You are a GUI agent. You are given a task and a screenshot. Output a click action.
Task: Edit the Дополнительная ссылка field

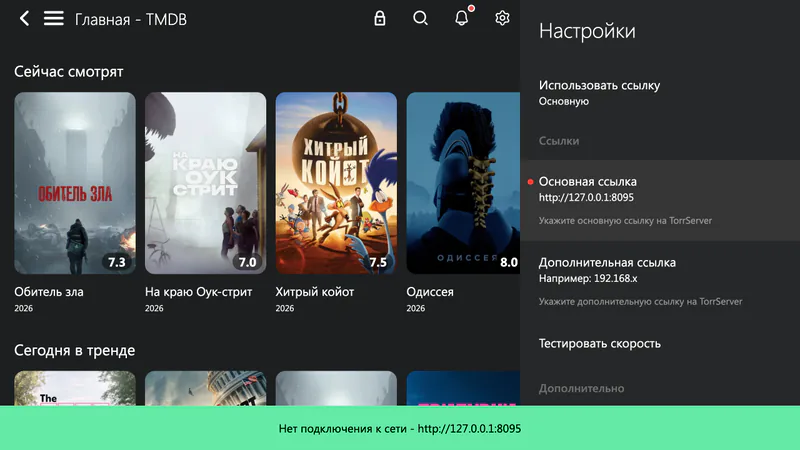tap(660, 282)
